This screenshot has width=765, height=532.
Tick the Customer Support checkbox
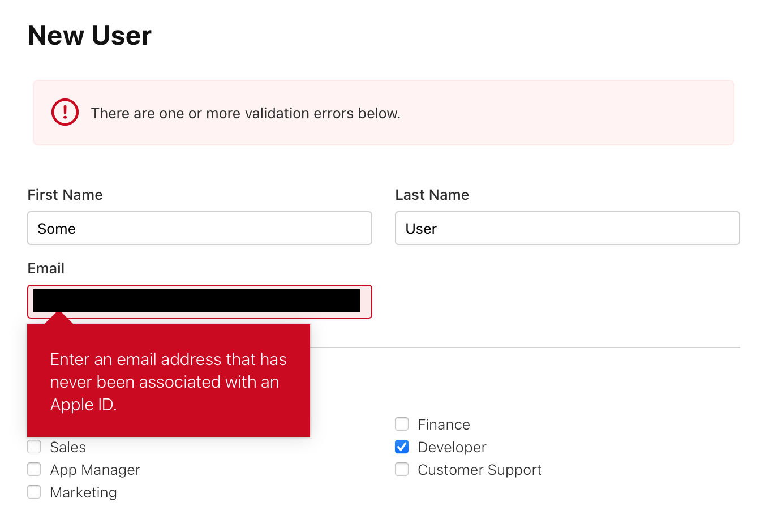click(402, 469)
